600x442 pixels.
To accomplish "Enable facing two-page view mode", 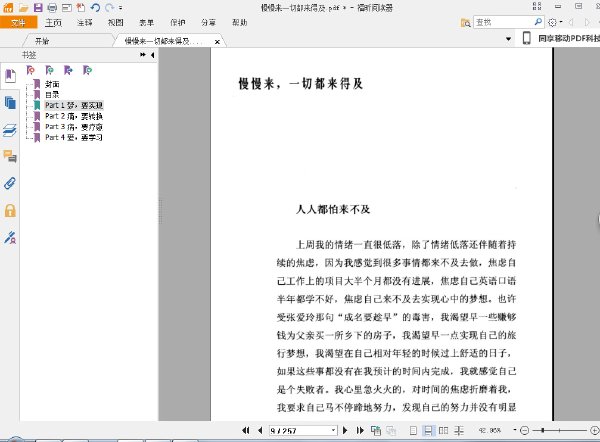I will (443, 431).
